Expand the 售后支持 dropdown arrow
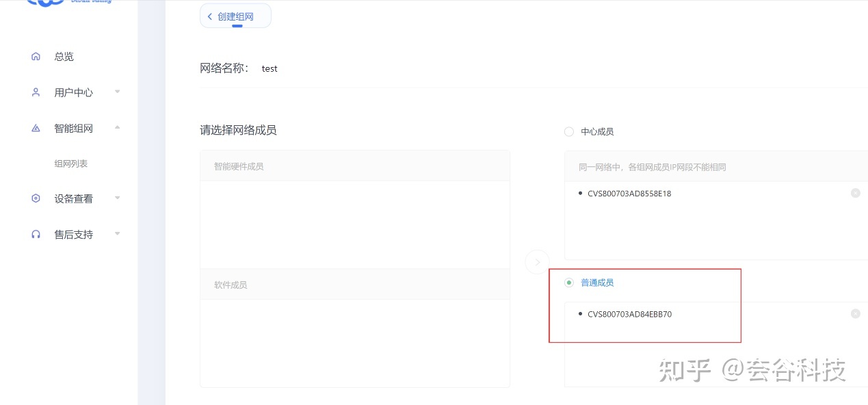The width and height of the screenshot is (868, 405). pos(117,234)
